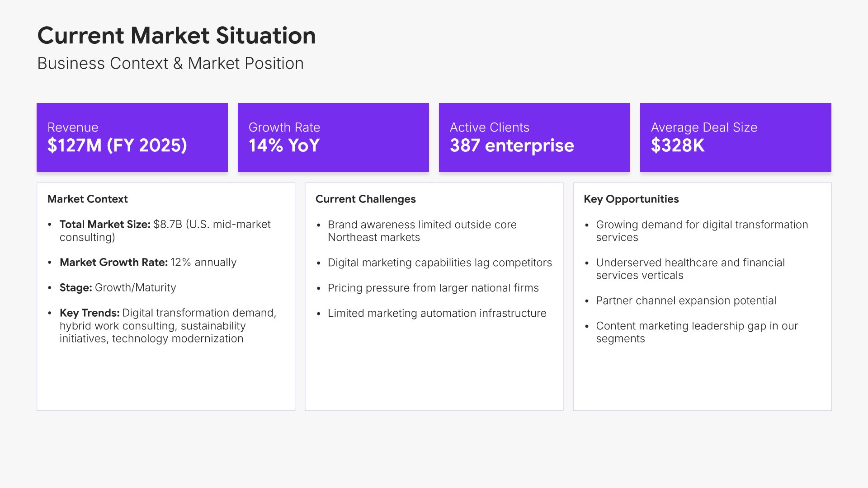Select the brand awareness challenge bullet

point(422,230)
